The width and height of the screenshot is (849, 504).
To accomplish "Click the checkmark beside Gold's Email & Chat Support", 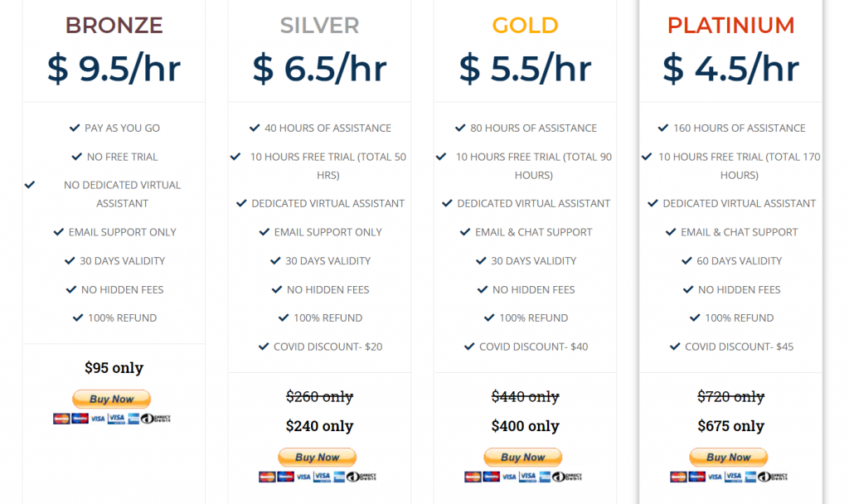I will click(466, 232).
